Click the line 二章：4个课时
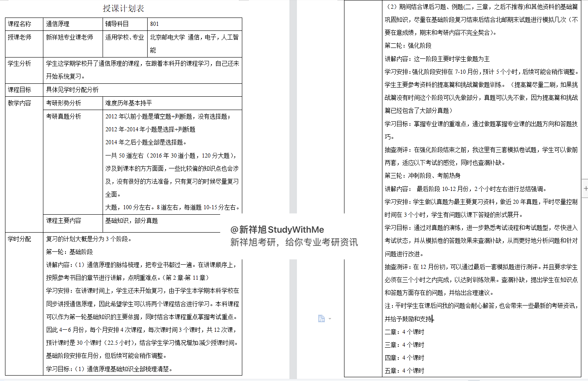This screenshot has width=588, height=381. pos(405,332)
